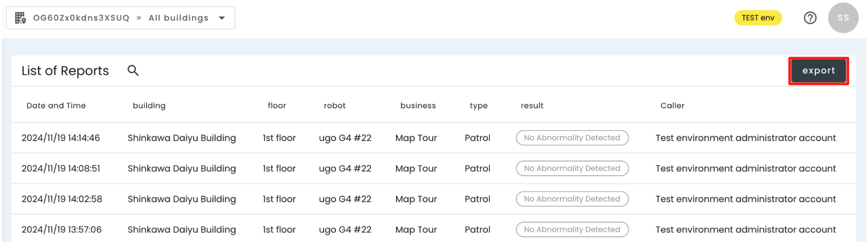Click Test environment administrator account in 14:14:46 row
Screen dimensions: 868x243
(x=745, y=138)
